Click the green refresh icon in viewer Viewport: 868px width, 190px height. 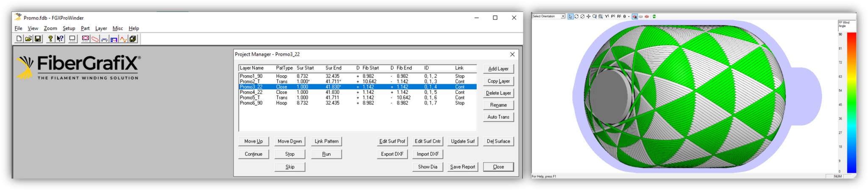coord(654,17)
